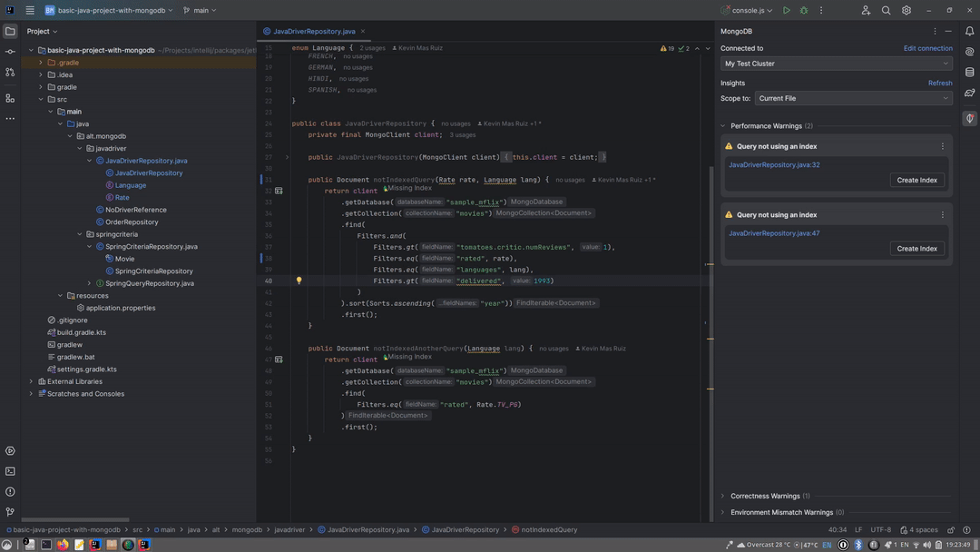Create Index for line 47 warning
The height and width of the screenshot is (552, 980).
pos(916,249)
